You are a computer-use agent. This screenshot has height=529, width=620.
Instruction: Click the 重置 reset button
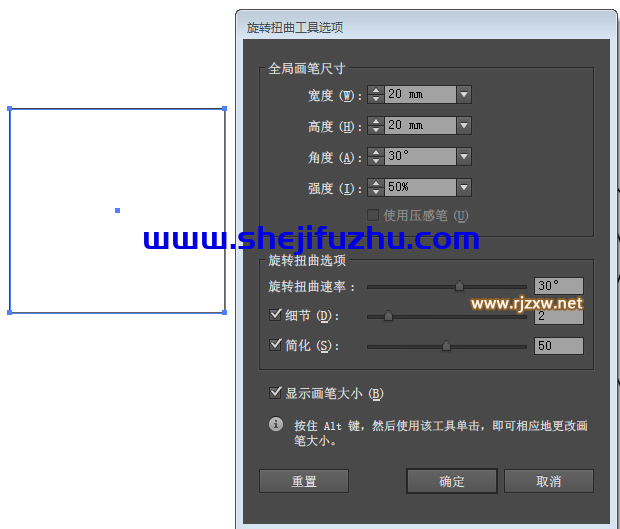(x=304, y=481)
